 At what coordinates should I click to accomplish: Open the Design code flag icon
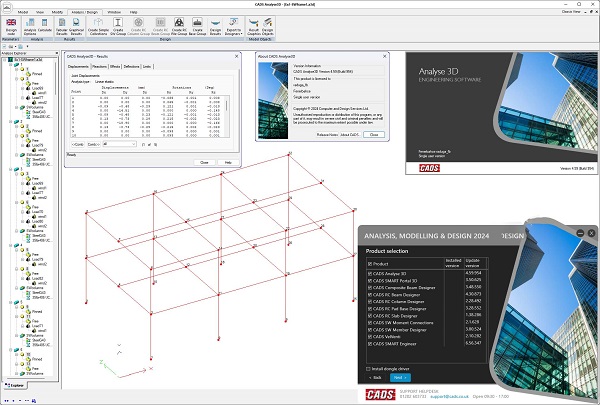pyautogui.click(x=11, y=23)
